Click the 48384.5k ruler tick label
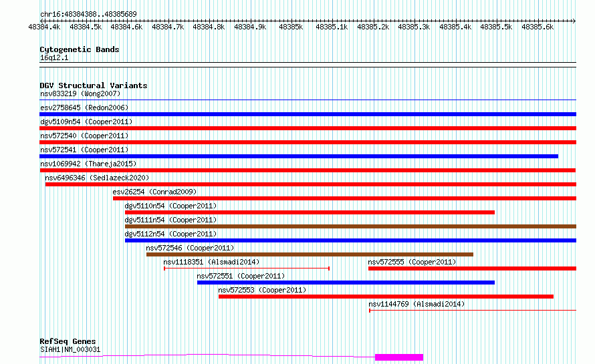Viewport: 595px width, 364px height. [86, 27]
